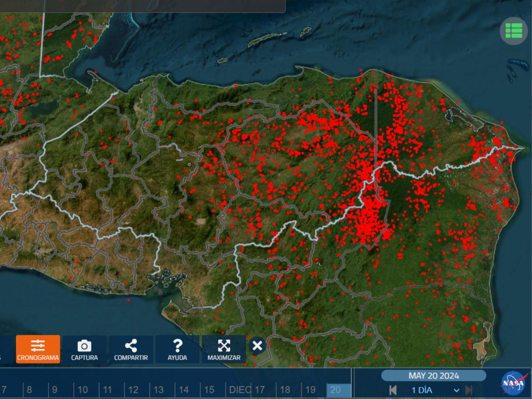Toggle the Cronograma timeline button

click(x=38, y=349)
